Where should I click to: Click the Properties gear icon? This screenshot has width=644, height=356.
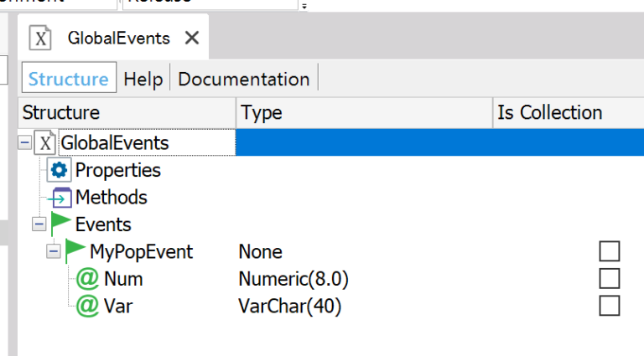(60, 170)
